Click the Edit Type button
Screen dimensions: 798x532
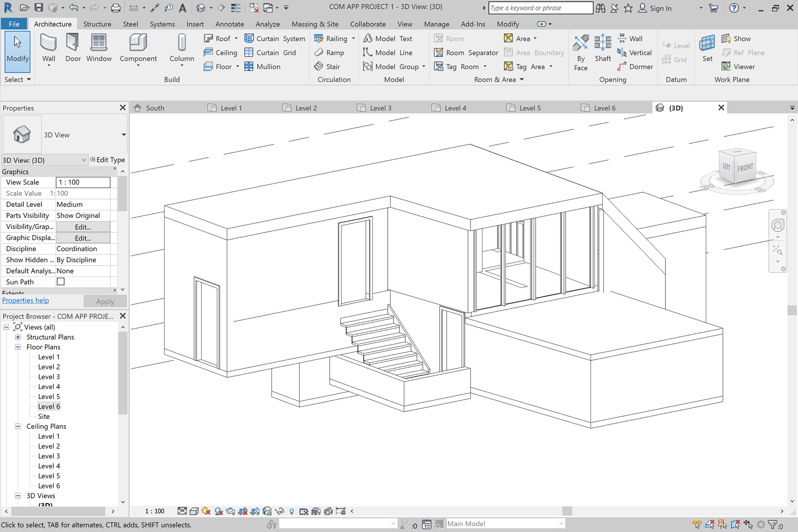click(x=108, y=160)
